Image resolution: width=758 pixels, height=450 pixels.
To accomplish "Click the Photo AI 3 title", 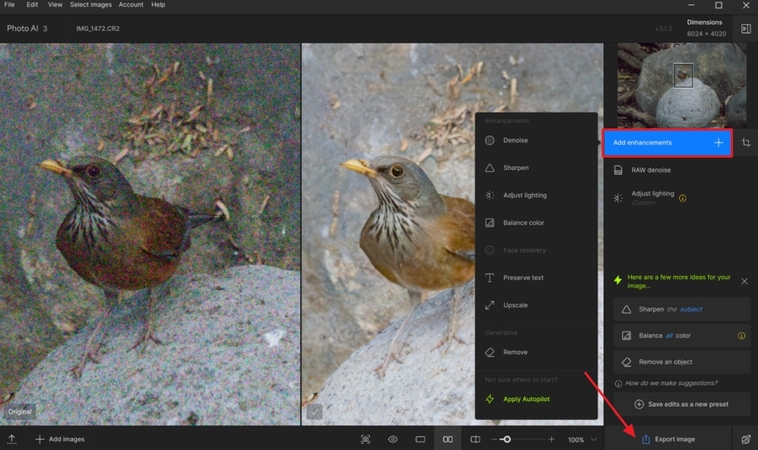I will (x=27, y=29).
